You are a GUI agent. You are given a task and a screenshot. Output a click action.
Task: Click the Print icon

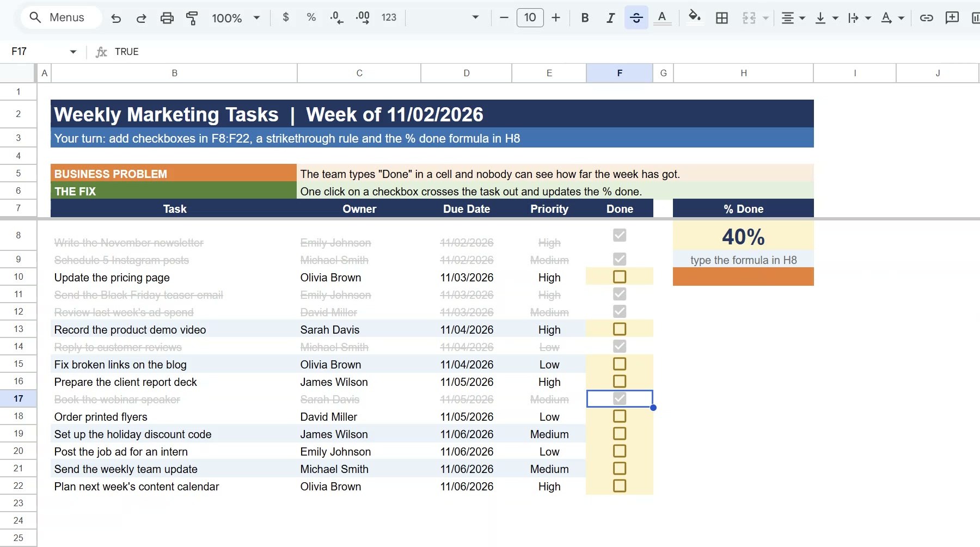pyautogui.click(x=167, y=18)
